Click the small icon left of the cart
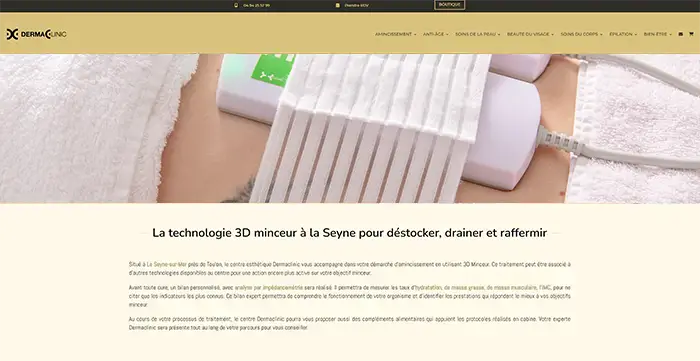This screenshot has width=700, height=361. pyautogui.click(x=680, y=34)
